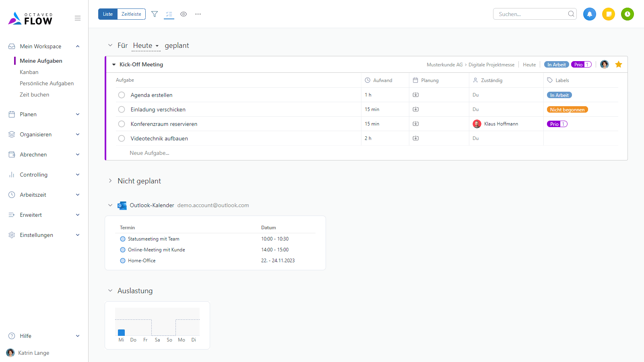Open the yellow sticky notes icon
The height and width of the screenshot is (362, 644).
coord(608,14)
